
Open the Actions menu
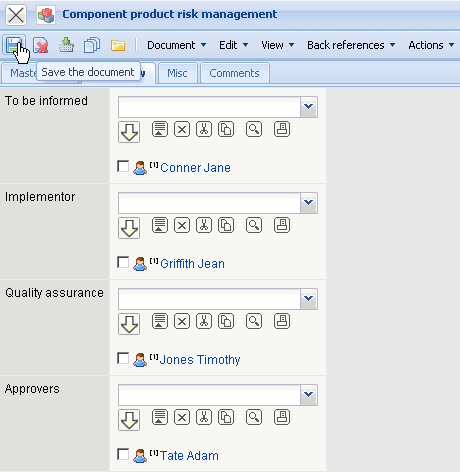(x=431, y=45)
